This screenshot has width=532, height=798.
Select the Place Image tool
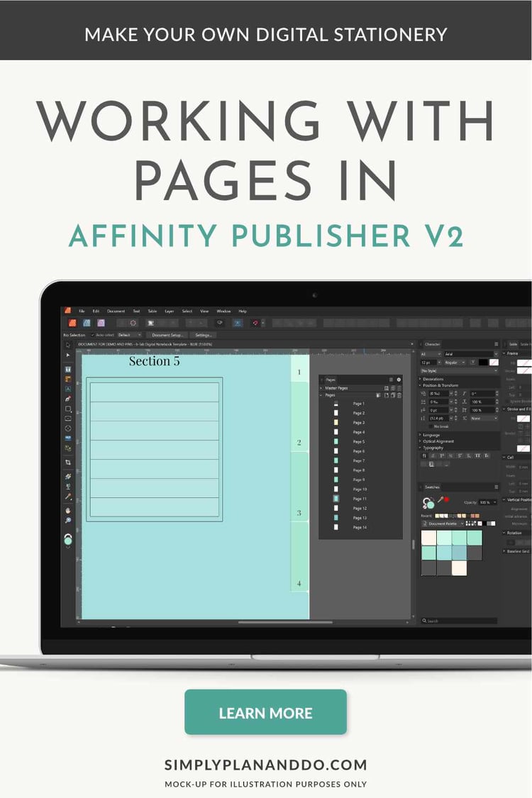[67, 438]
